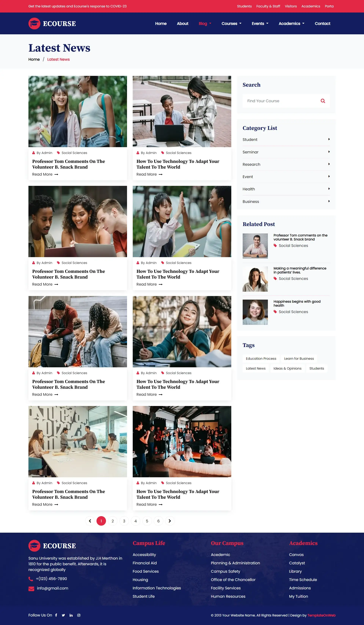Select page 3 in pagination
The height and width of the screenshot is (625, 364).
click(x=124, y=521)
